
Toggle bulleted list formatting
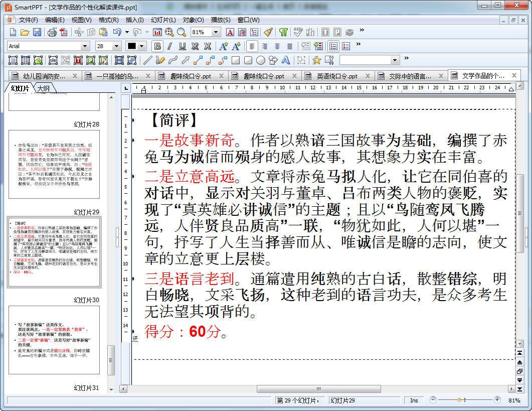point(333,46)
